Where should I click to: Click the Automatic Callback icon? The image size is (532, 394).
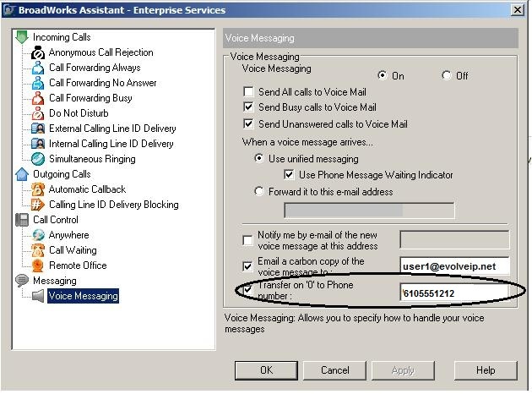tap(38, 189)
